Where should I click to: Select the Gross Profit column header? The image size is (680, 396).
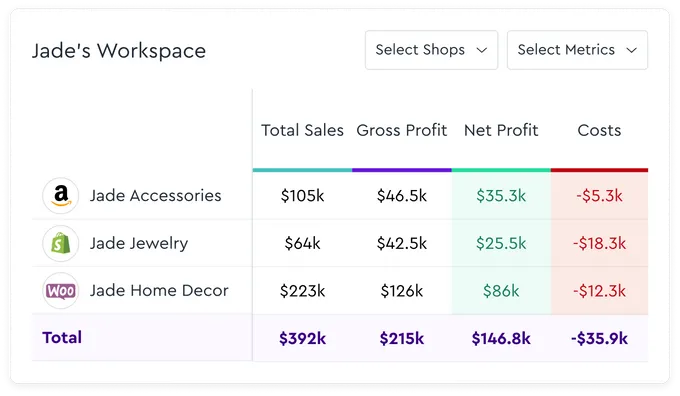click(x=402, y=130)
